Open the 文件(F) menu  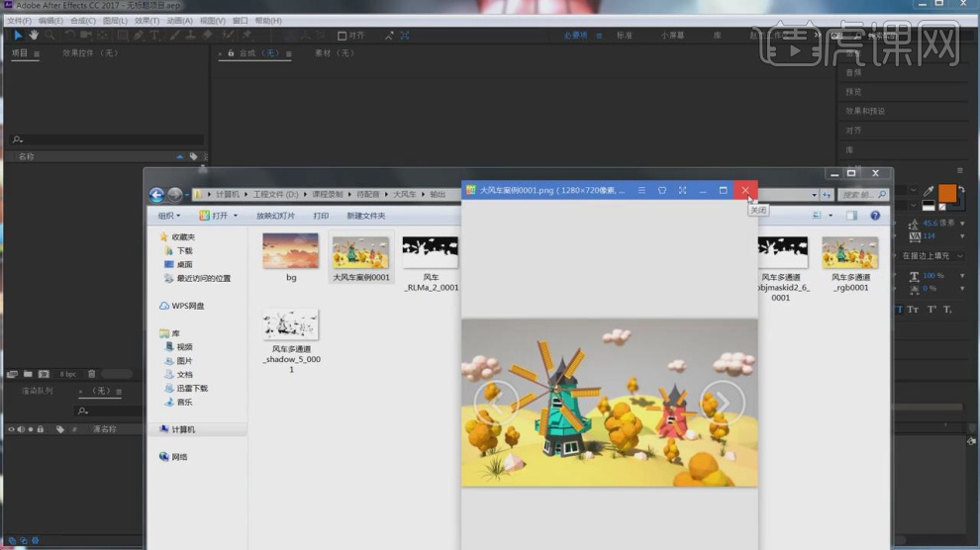pos(19,21)
